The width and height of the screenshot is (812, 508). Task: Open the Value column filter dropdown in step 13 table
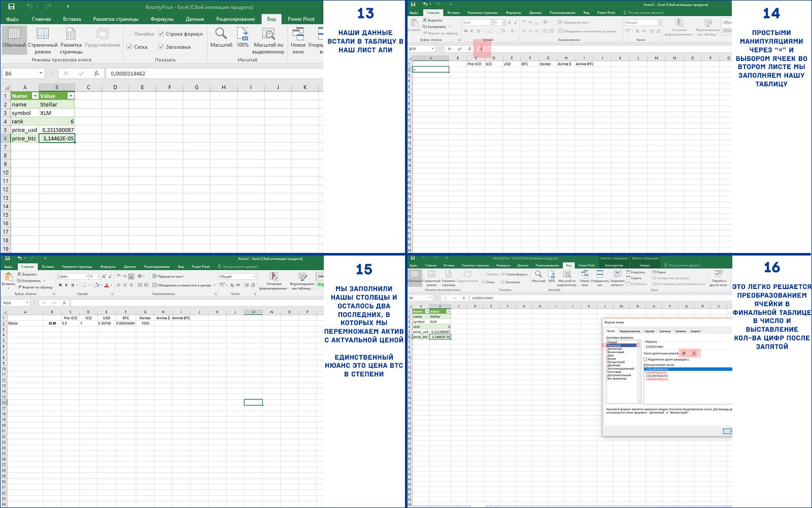(71, 96)
